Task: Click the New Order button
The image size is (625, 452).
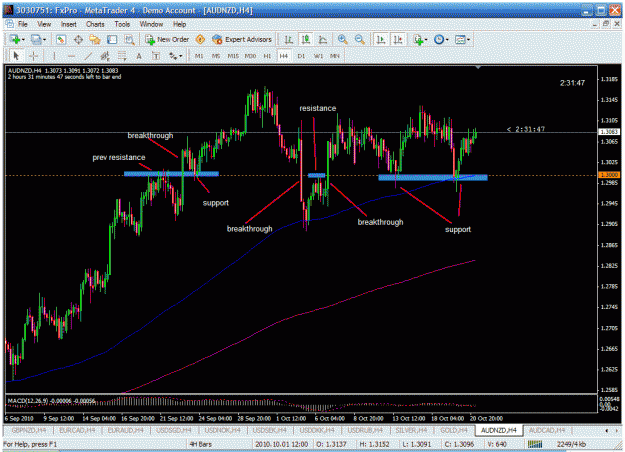Action: [167, 39]
